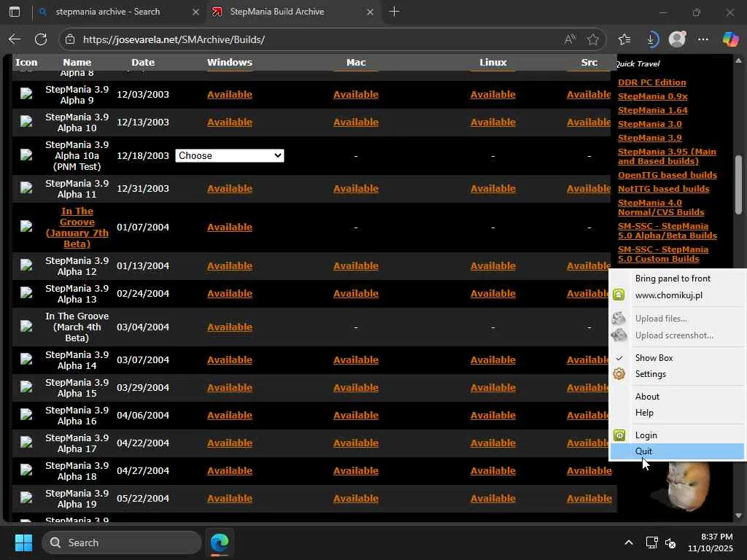The width and height of the screenshot is (747, 560).
Task: Select www.chomikuj.pl menu entry
Action: click(x=668, y=295)
